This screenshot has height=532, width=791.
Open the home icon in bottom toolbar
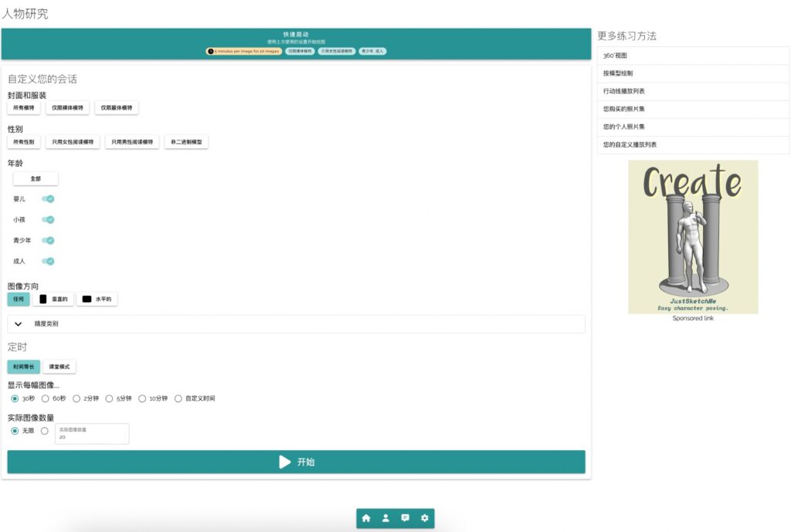pos(366,518)
